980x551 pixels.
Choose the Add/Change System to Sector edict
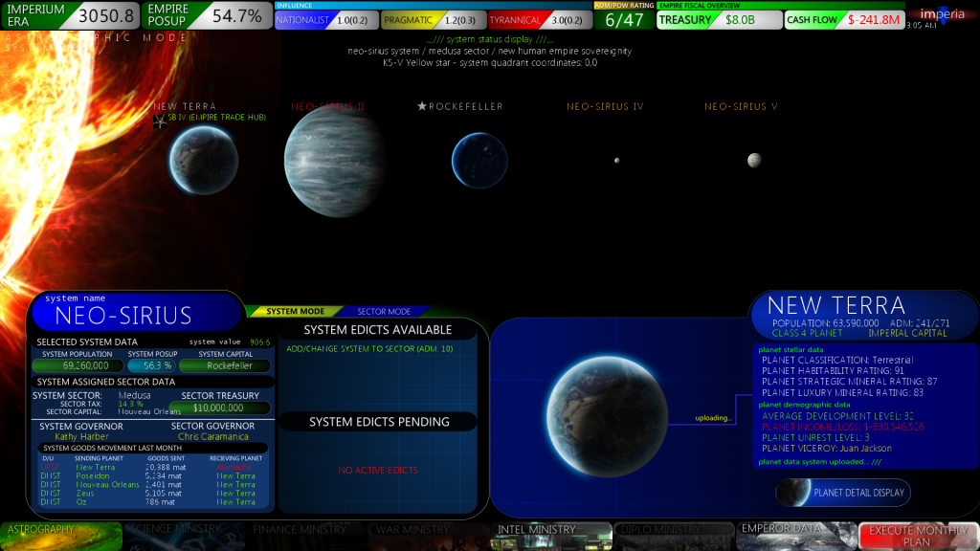[x=369, y=348]
